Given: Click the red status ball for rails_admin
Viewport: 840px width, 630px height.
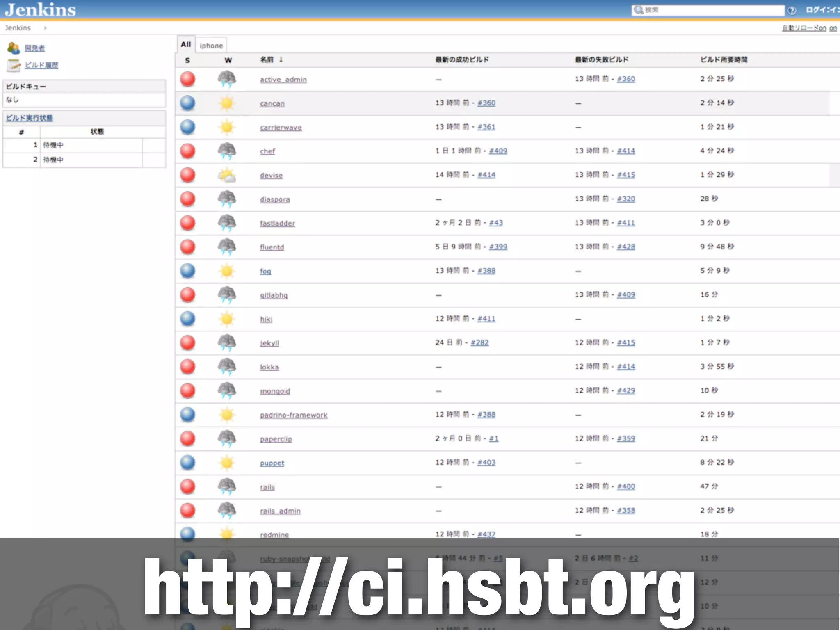Looking at the screenshot, I should (187, 511).
